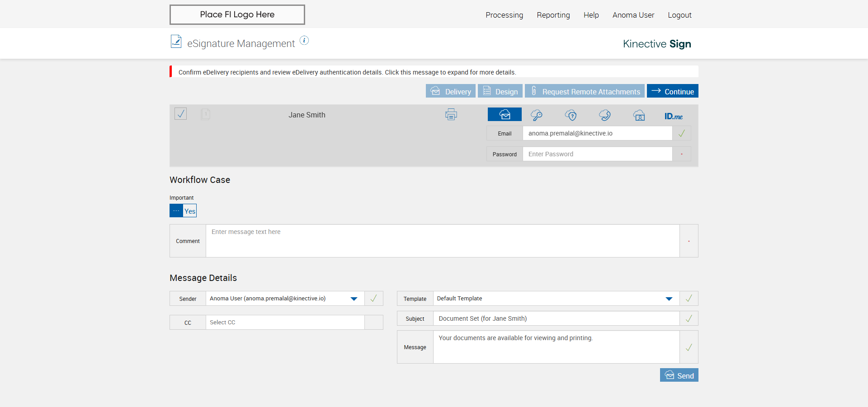Uncheck the Jane Smith recipient checkbox
This screenshot has width=868, height=407.
(181, 114)
